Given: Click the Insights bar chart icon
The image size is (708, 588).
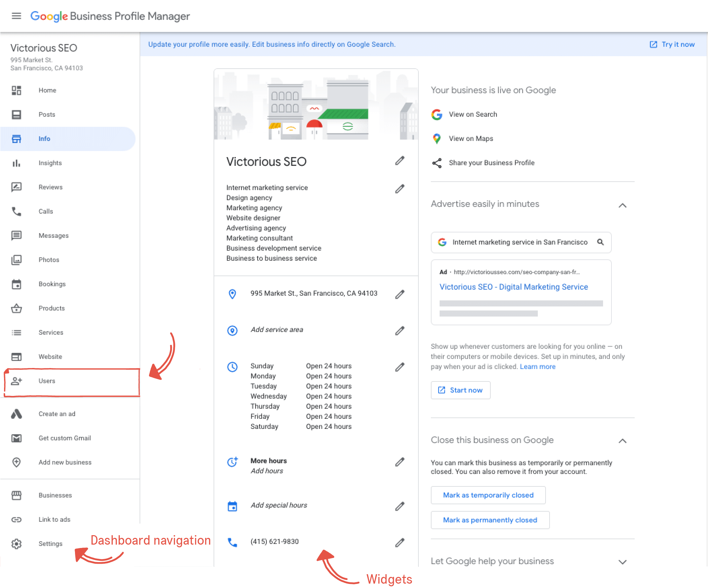Looking at the screenshot, I should point(16,163).
